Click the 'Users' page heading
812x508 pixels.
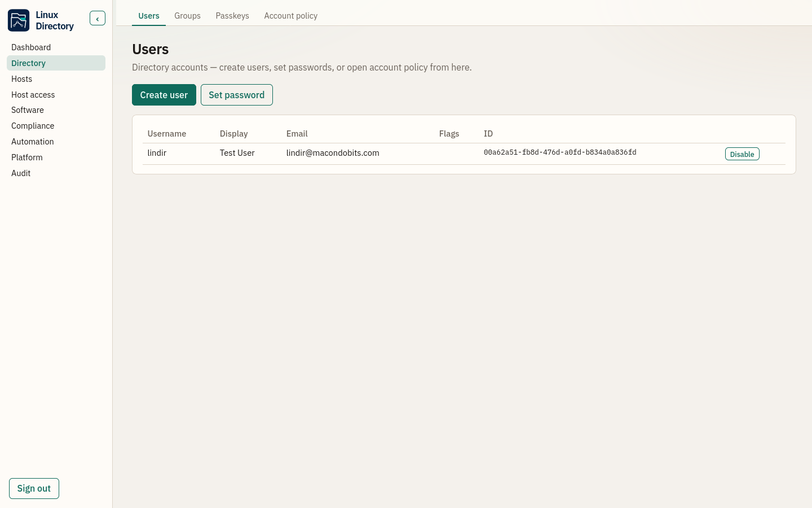(151, 49)
